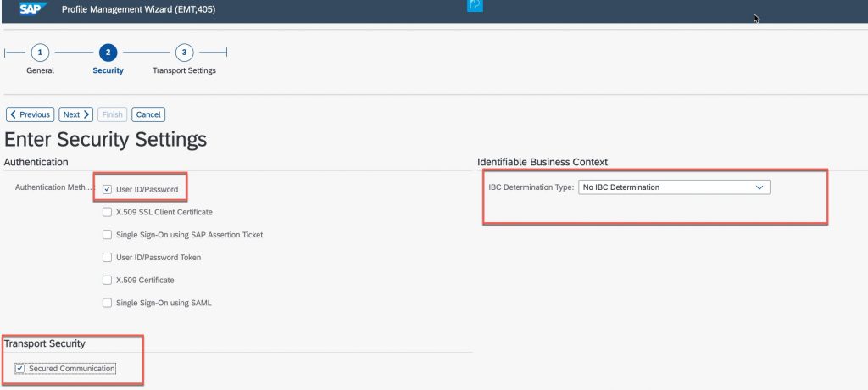The image size is (868, 390).
Task: Toggle the Secured Communication checkbox
Action: 20,369
